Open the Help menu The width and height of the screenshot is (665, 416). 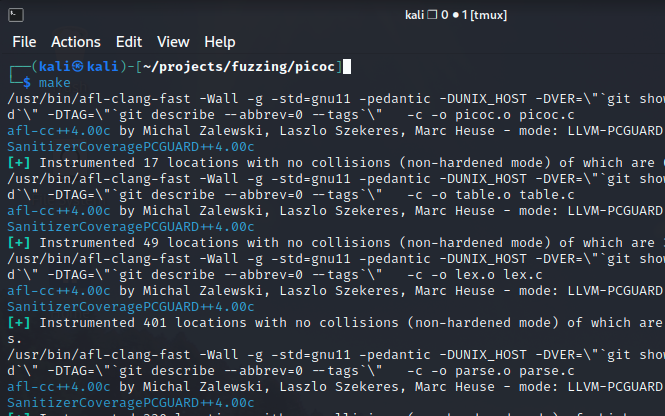tap(220, 42)
